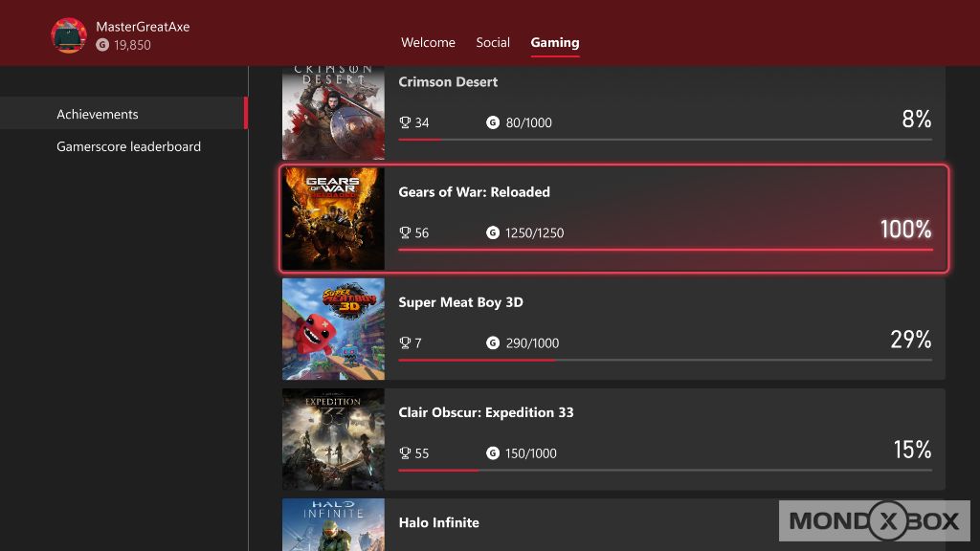Click trophy icon on Super Meat Boy 3D

[x=405, y=342]
